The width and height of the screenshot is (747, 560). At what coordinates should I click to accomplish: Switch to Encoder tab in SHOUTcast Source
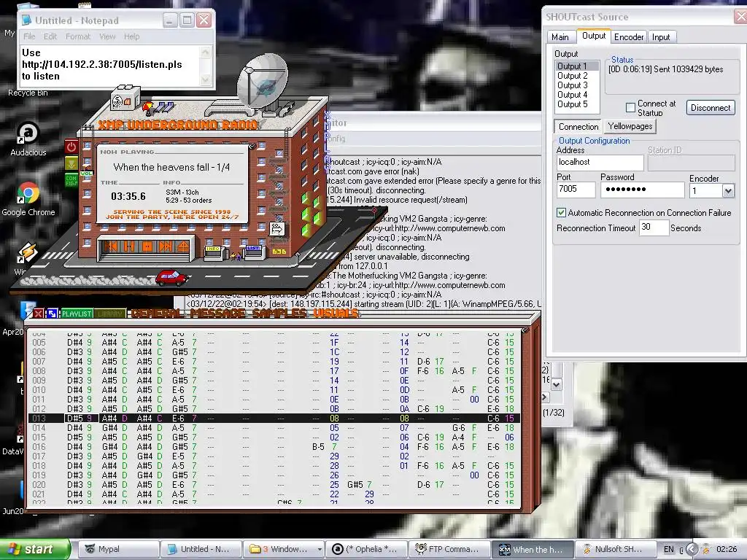[x=629, y=37]
